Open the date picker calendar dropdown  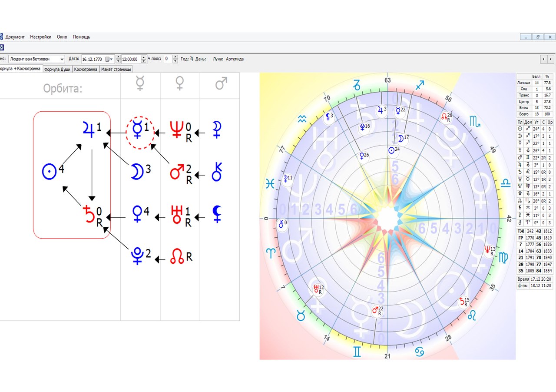click(112, 59)
